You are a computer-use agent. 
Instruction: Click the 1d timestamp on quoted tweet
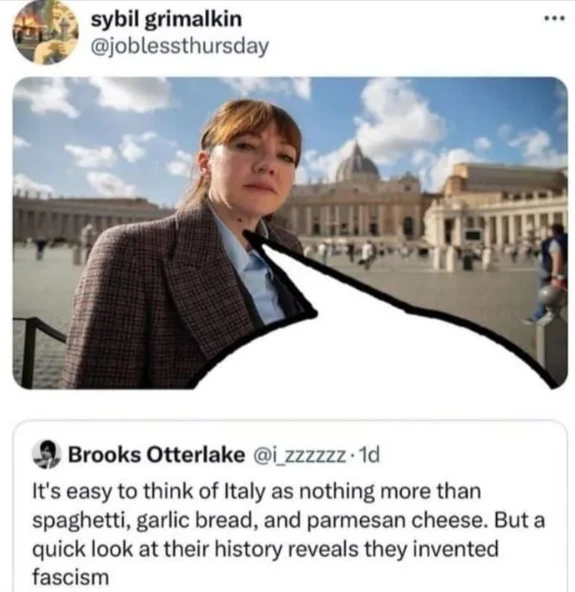[x=368, y=455]
